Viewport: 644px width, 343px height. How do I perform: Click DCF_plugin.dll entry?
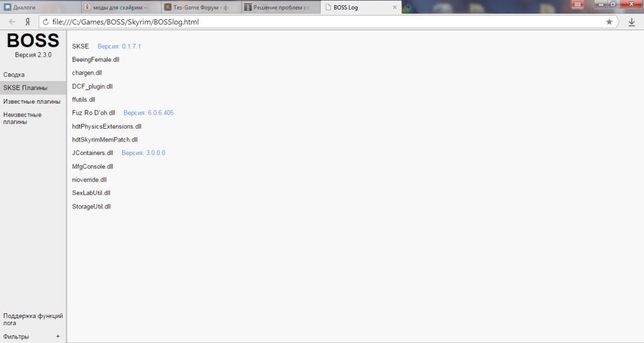tap(92, 86)
